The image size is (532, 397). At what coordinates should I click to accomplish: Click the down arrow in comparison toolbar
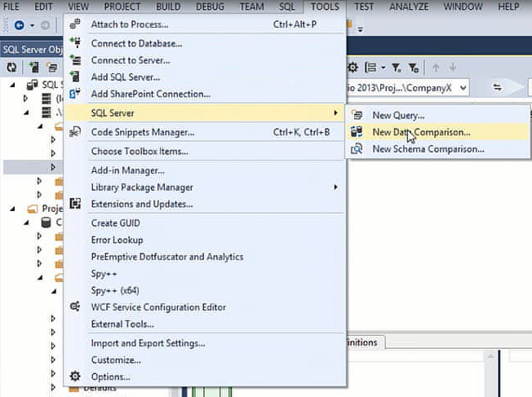pyautogui.click(x=453, y=68)
